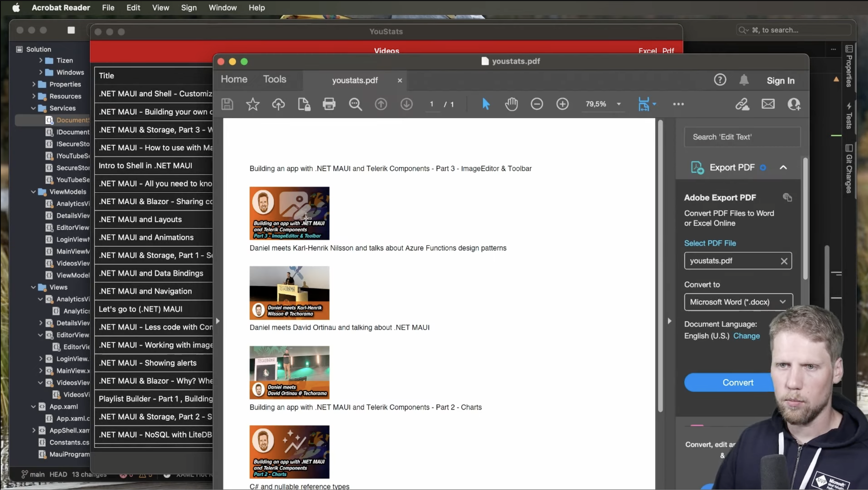Open the Help menu
This screenshot has width=868, height=490.
pos(257,7)
